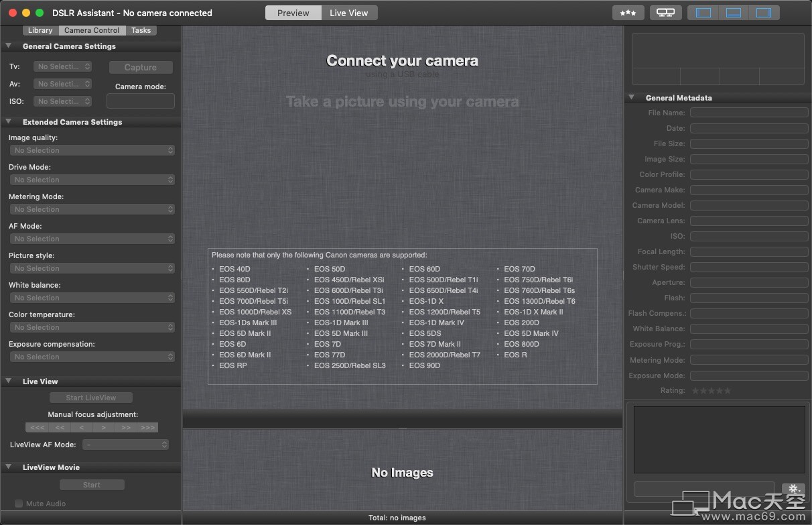Open the LiveView AF Mode dropdown
The image size is (812, 525).
[x=125, y=444]
